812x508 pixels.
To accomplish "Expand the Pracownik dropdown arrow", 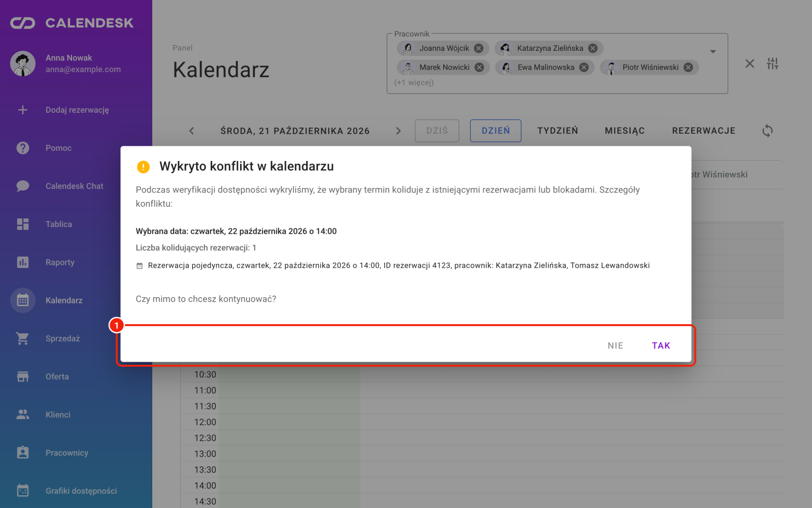I will click(x=713, y=51).
